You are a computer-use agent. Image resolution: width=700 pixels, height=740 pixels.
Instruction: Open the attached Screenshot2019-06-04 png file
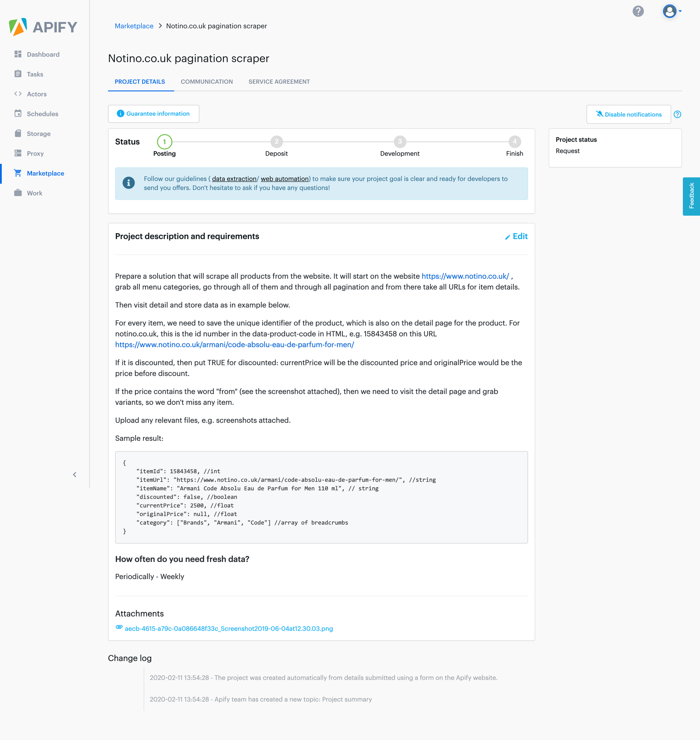point(229,629)
